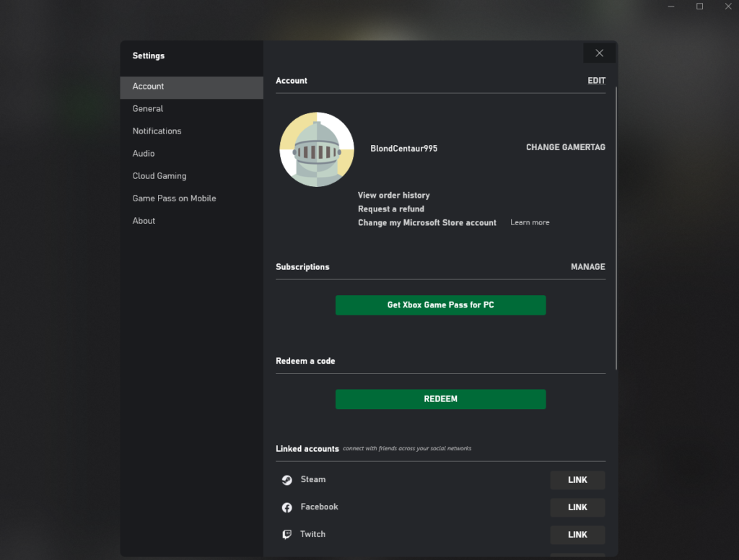Select the Audio settings section
Screen dimensions: 739x560
pyautogui.click(x=191, y=154)
